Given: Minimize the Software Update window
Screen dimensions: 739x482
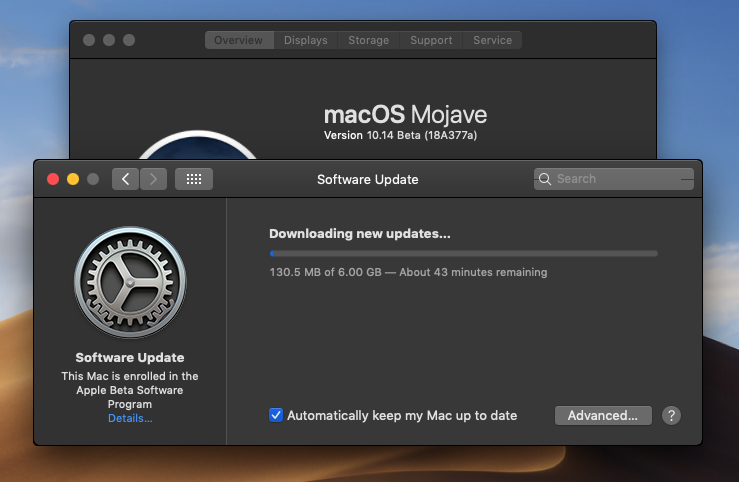Looking at the screenshot, I should [x=73, y=179].
